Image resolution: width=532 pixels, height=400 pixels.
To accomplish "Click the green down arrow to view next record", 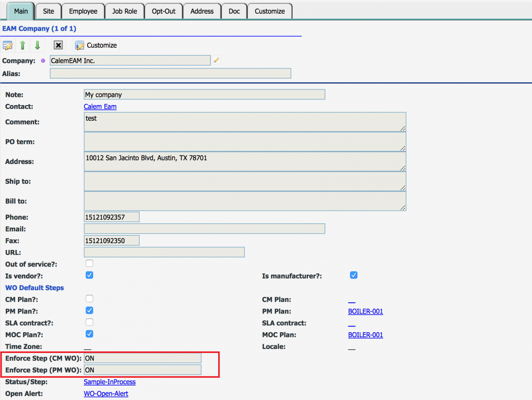I will click(37, 45).
